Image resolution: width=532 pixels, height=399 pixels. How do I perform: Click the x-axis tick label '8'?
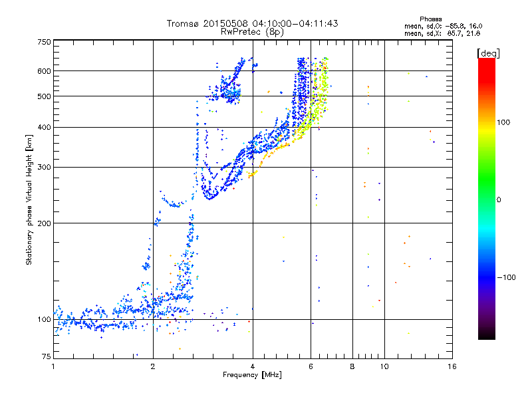(x=352, y=366)
